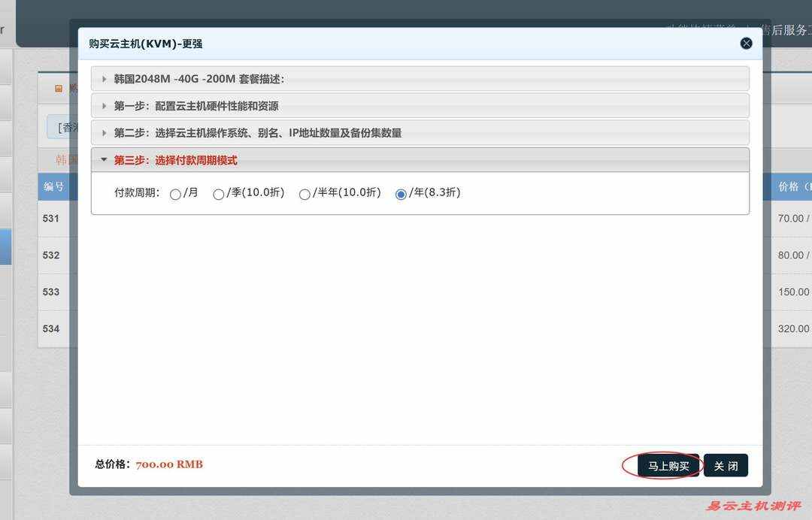812x520 pixels.
Task: Select the /月 monthly payment option
Action: (175, 194)
